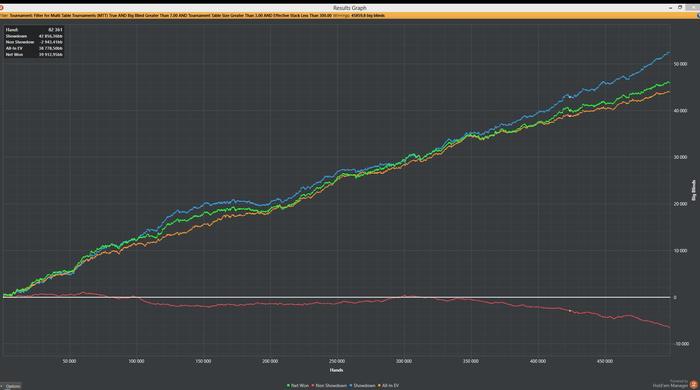Toggle the Non Showdown legend entry

329,386
